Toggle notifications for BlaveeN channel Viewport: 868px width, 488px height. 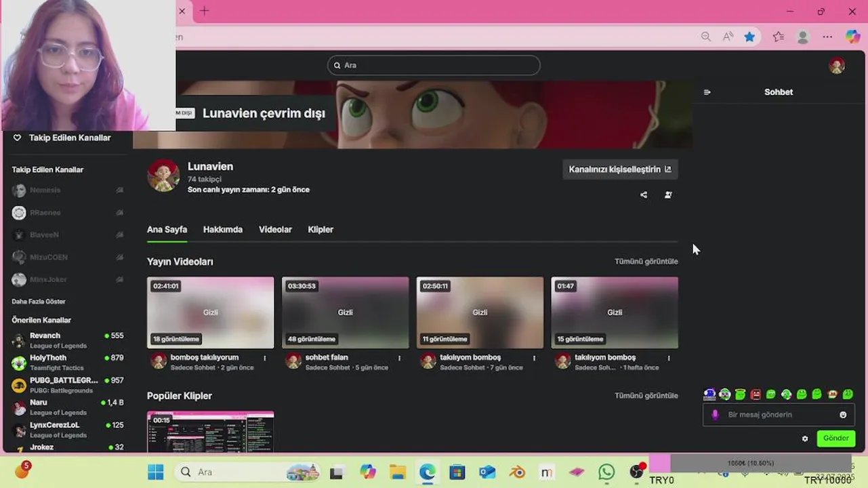[119, 235]
